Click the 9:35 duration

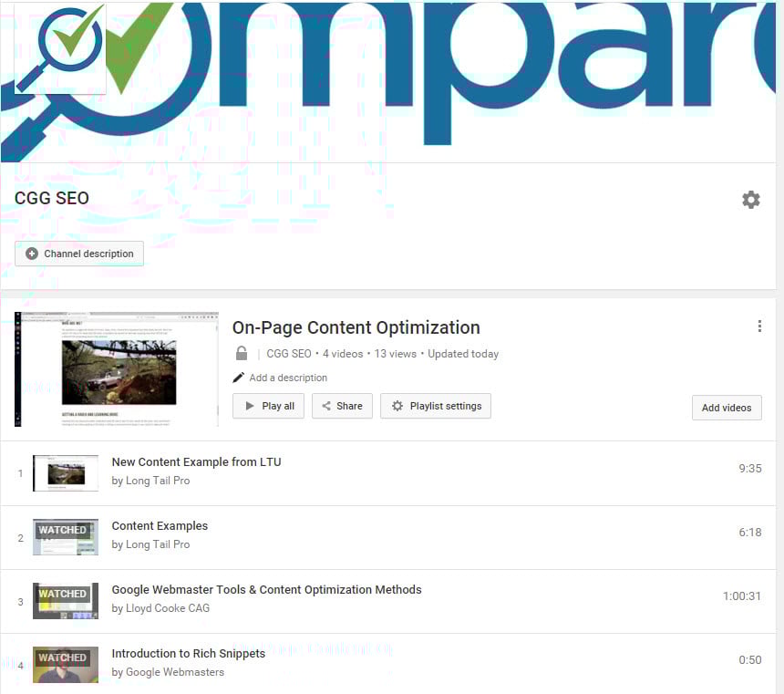coord(750,469)
